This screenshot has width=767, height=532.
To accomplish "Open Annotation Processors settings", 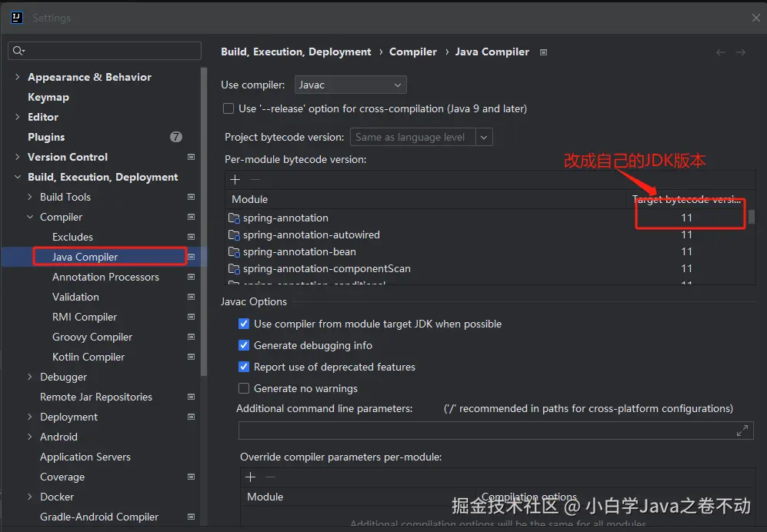I will (105, 278).
